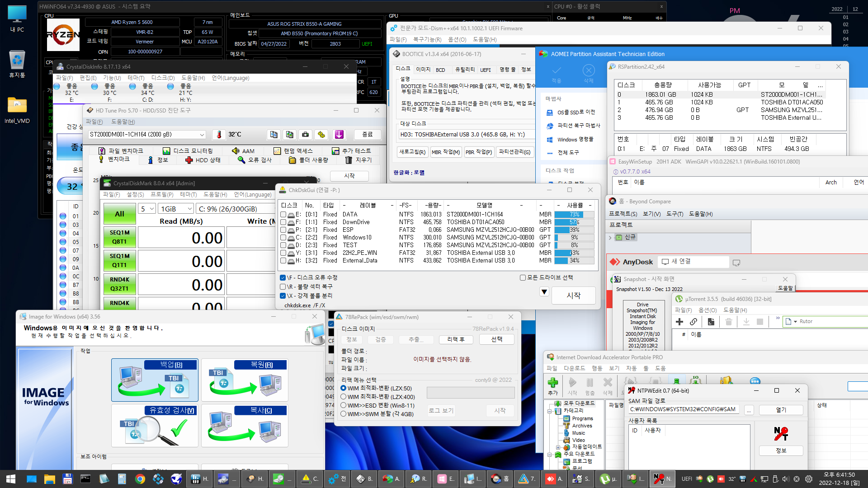The height and width of the screenshot is (488, 868).
Task: Click the '시작' button in ChkDskGui
Action: click(x=573, y=296)
